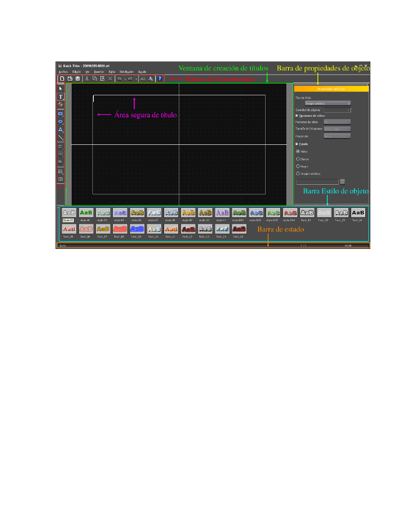Apply the Text_04 black style thumbnail

pos(358,212)
